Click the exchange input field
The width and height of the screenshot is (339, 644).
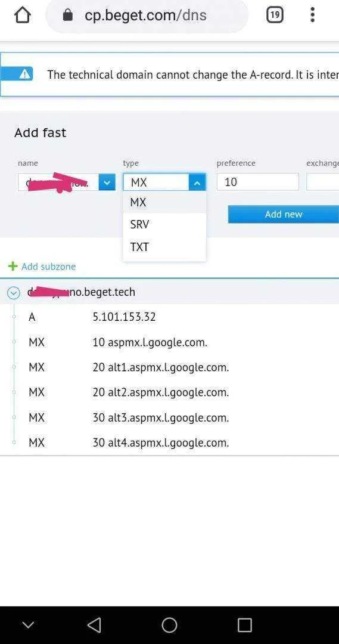pos(322,182)
